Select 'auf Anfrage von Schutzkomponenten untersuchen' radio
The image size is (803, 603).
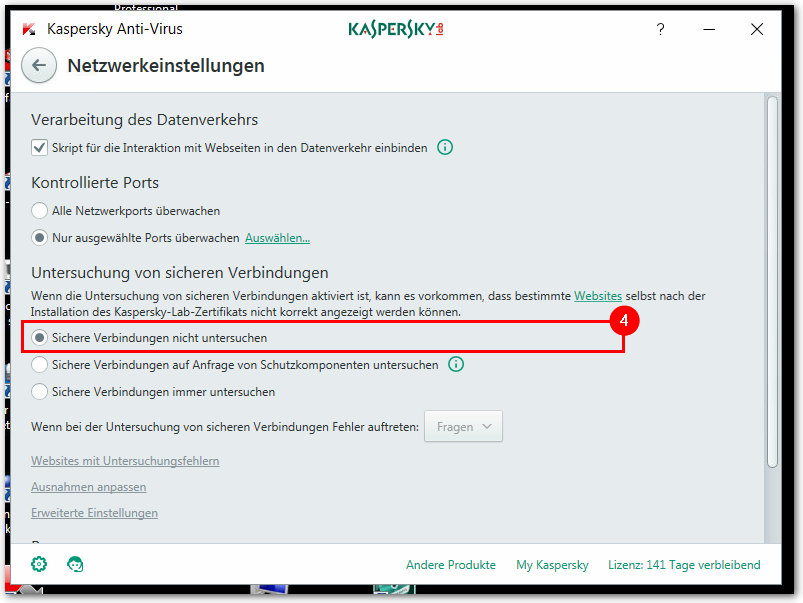point(39,365)
